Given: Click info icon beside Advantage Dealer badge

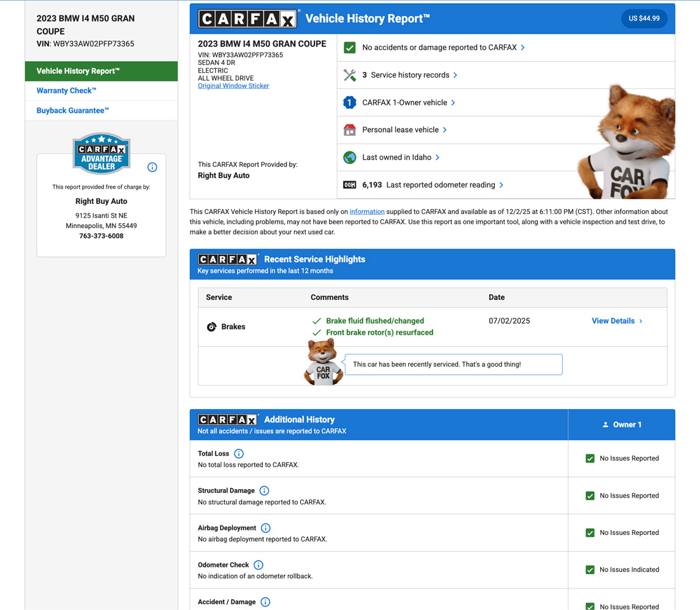Looking at the screenshot, I should (152, 167).
